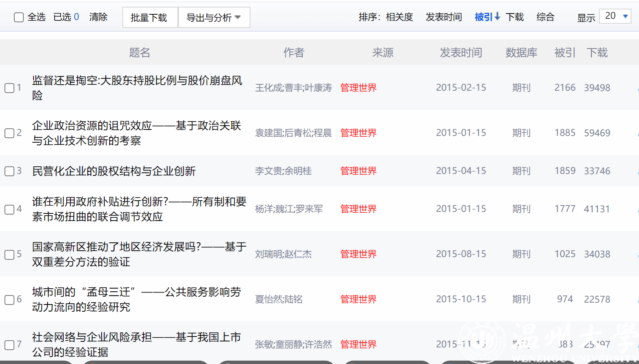Viewport: 639px width, 364px height.
Task: Tick the checkbox beside result 5
Action: [x=9, y=254]
